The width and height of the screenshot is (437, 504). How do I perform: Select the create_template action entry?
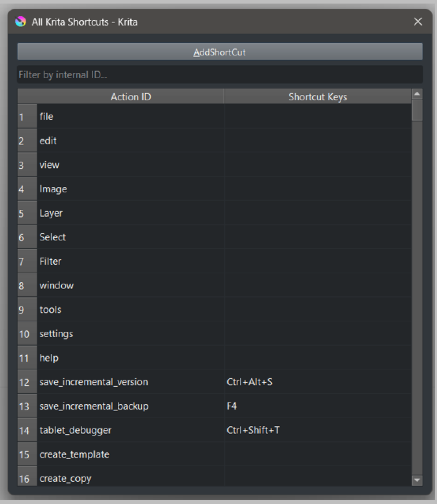(x=74, y=454)
